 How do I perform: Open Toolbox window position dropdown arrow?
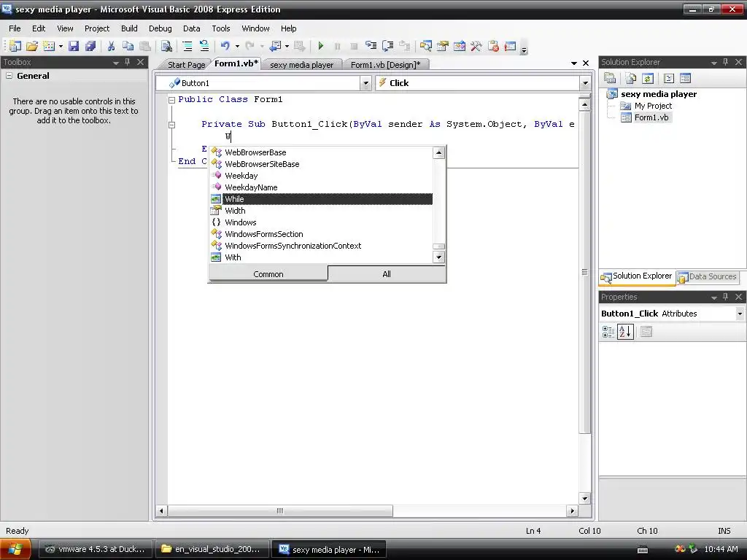tap(116, 63)
